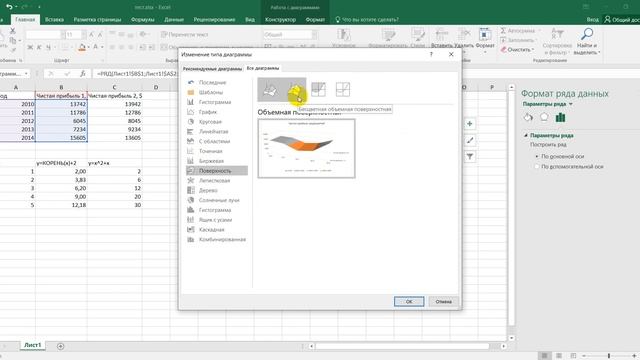Add a new sheet with plus icon

tap(60, 346)
